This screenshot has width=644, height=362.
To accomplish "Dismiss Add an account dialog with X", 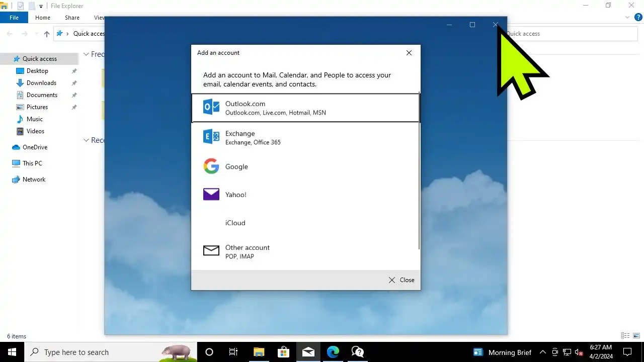I will (x=409, y=53).
